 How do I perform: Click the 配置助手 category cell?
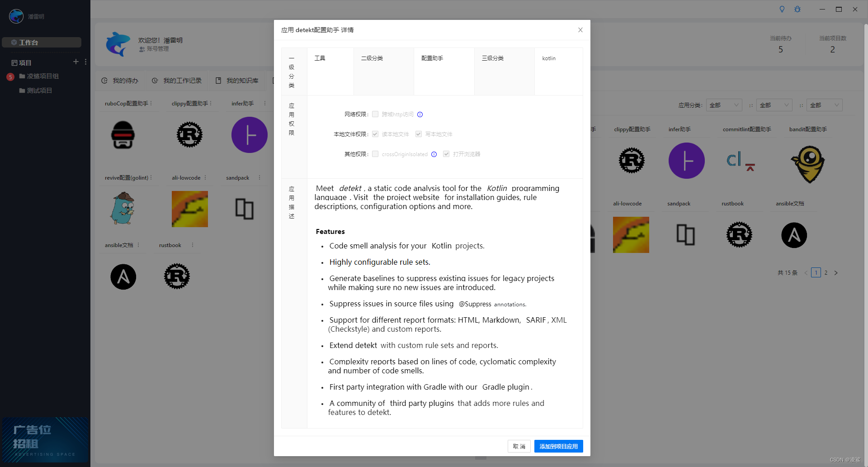pyautogui.click(x=444, y=71)
